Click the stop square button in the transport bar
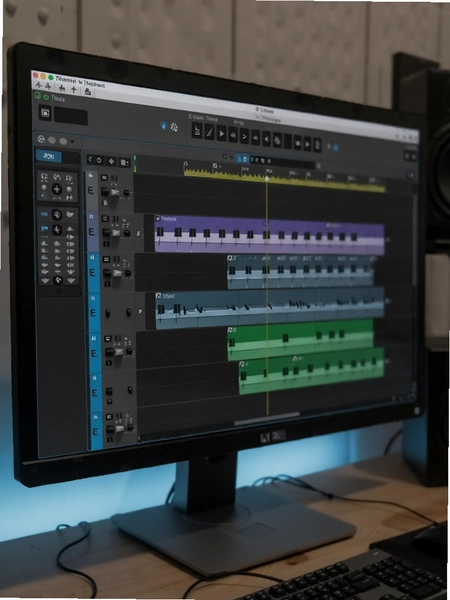 297,143
